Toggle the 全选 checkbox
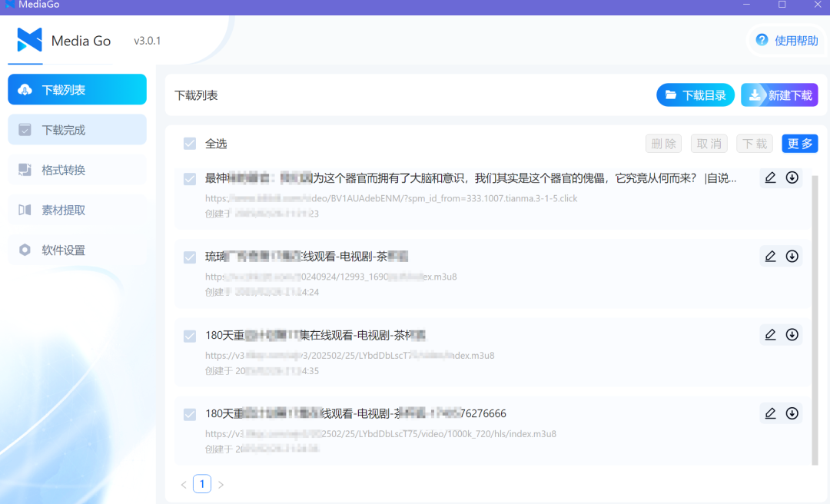This screenshot has width=830, height=504. 190,144
